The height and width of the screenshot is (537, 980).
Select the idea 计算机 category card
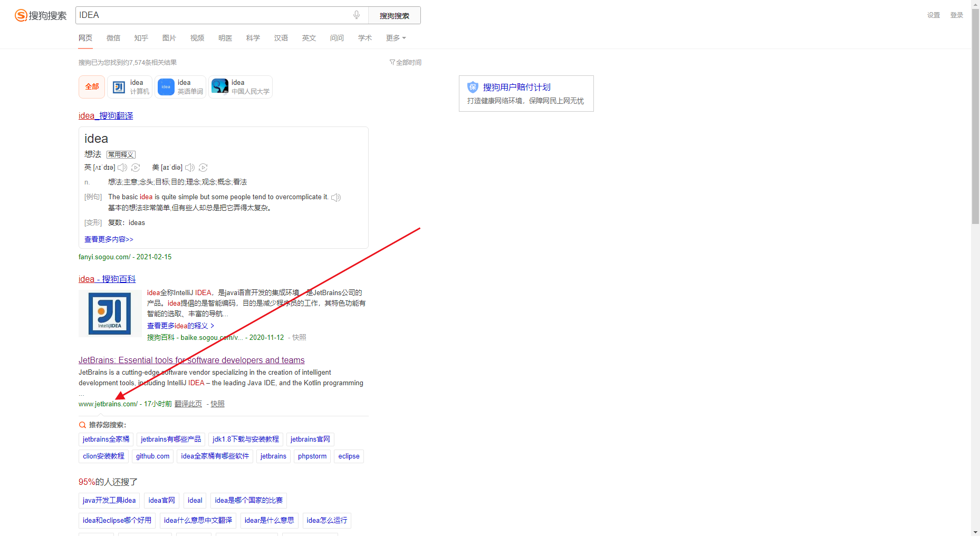point(130,87)
